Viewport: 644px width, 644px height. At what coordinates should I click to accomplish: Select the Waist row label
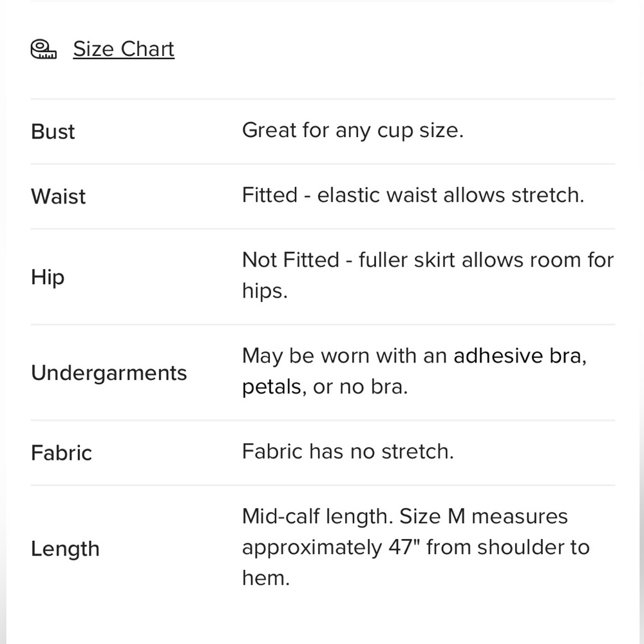[x=58, y=196]
